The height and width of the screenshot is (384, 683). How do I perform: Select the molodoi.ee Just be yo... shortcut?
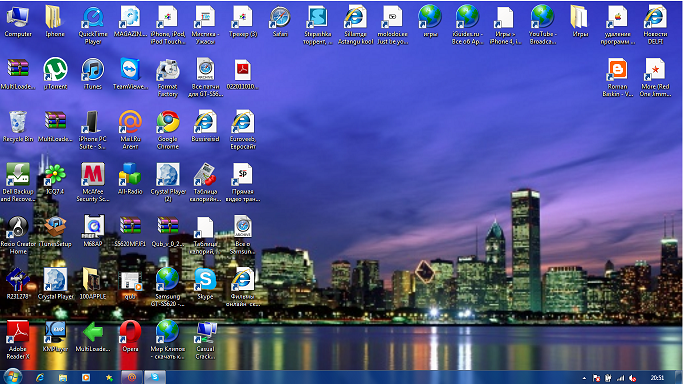[392, 25]
